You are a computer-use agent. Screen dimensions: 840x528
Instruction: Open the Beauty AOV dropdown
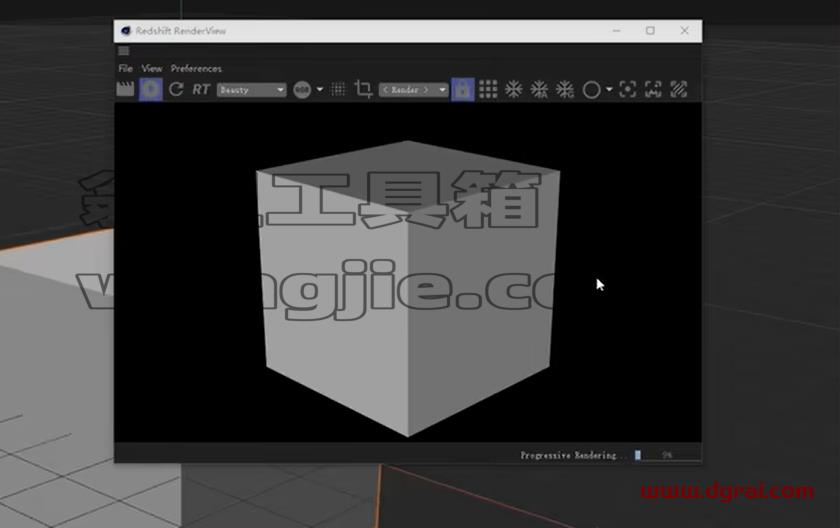pos(251,89)
